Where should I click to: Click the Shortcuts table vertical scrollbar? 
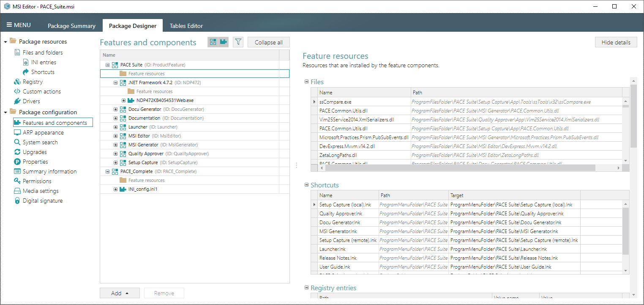tap(626, 231)
